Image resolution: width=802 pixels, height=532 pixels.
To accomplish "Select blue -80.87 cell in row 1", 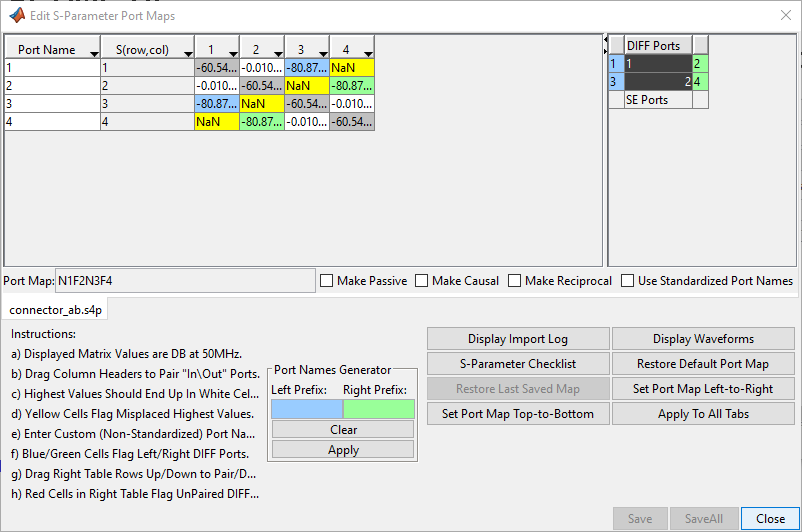I will (x=307, y=68).
